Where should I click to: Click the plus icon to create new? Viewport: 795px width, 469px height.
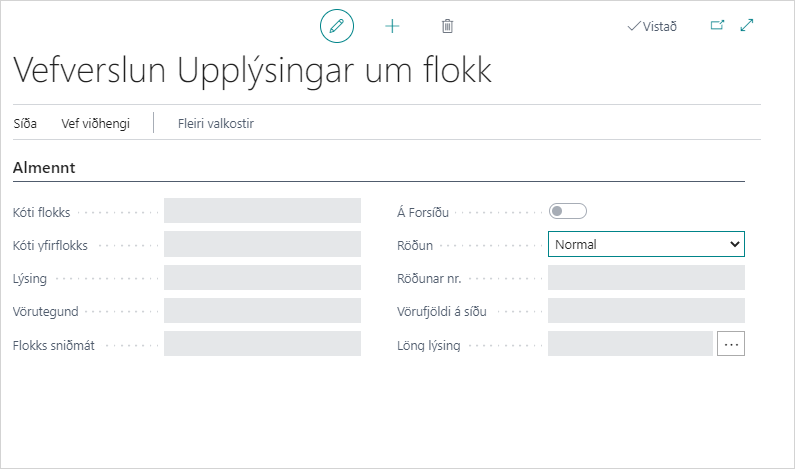pyautogui.click(x=392, y=26)
